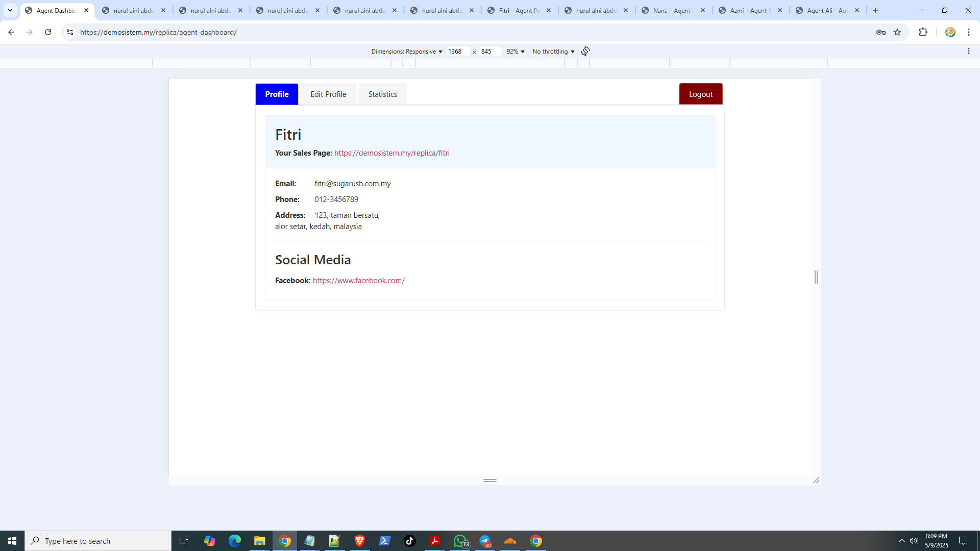Open the tab search dropdown arrow
The image size is (980, 551).
click(10, 10)
